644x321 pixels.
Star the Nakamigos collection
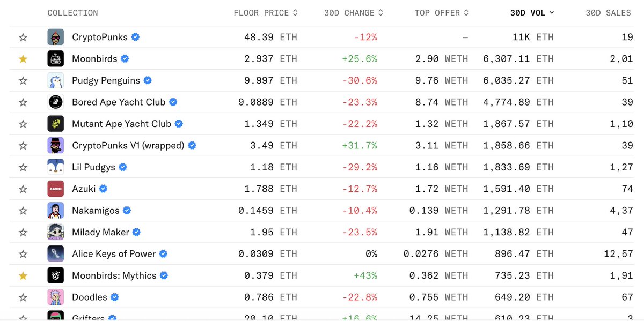23,211
